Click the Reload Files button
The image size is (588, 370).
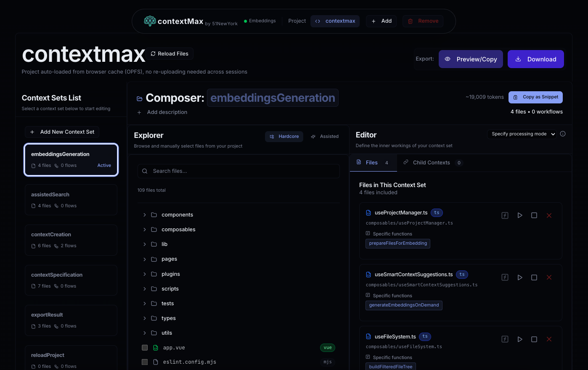(x=170, y=54)
